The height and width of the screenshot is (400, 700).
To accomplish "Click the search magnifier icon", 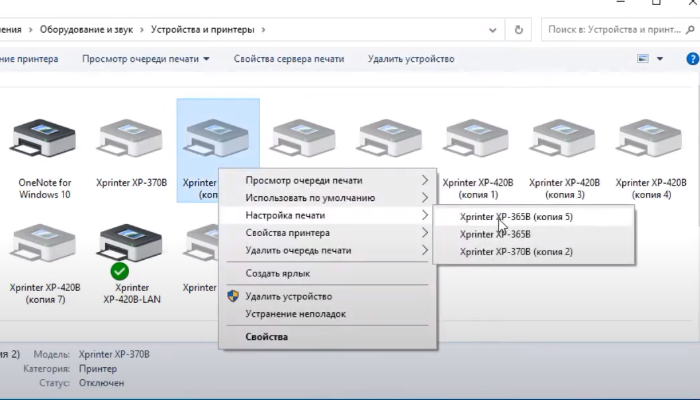I will point(690,30).
